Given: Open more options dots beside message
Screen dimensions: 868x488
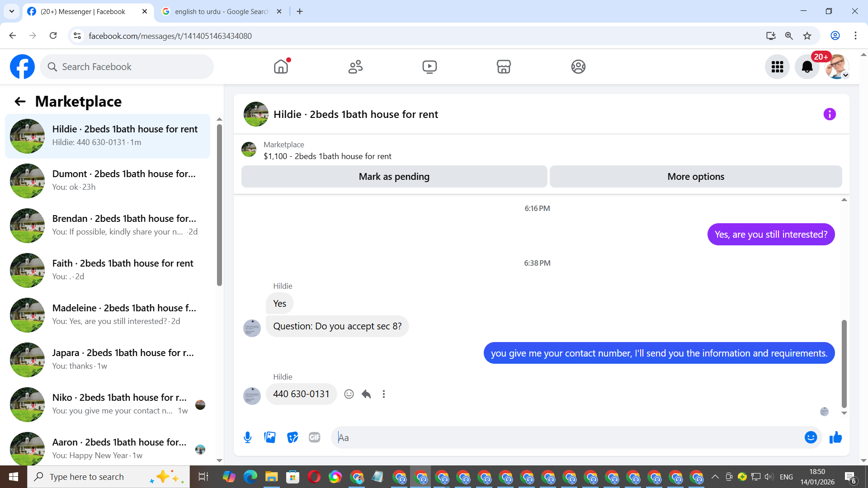Looking at the screenshot, I should pos(384,394).
